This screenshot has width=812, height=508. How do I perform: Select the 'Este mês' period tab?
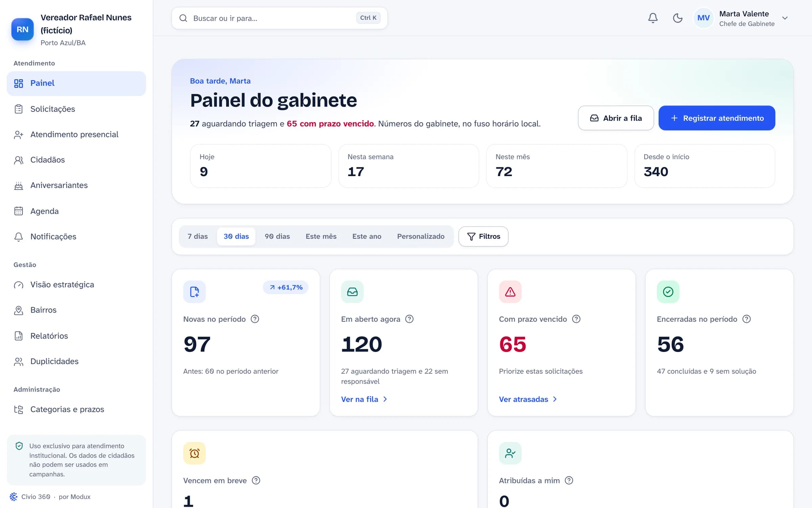tap(321, 236)
